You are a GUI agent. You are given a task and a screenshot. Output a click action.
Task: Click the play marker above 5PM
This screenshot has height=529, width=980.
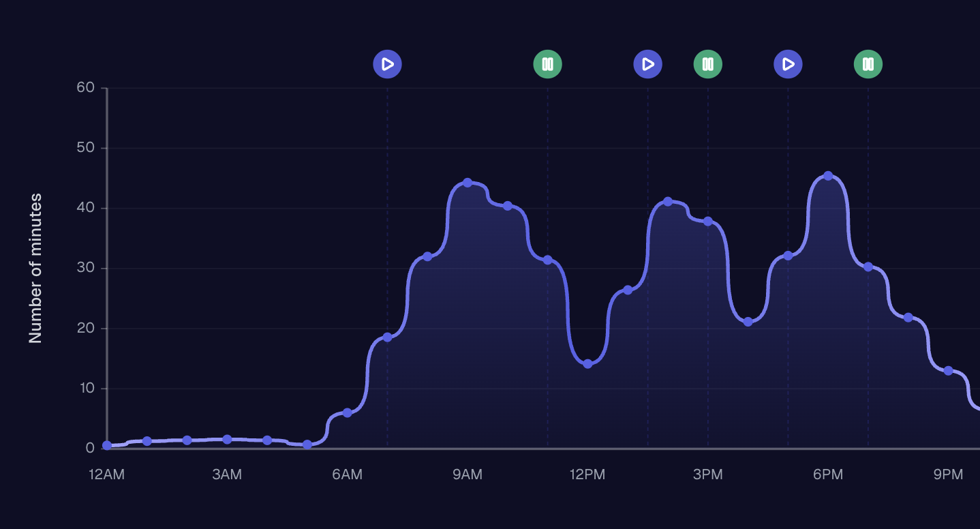pyautogui.click(x=788, y=64)
